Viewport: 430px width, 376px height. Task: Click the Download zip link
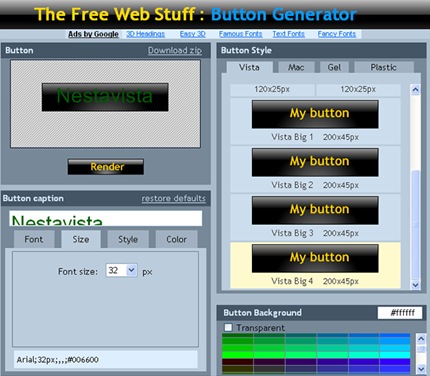(175, 50)
